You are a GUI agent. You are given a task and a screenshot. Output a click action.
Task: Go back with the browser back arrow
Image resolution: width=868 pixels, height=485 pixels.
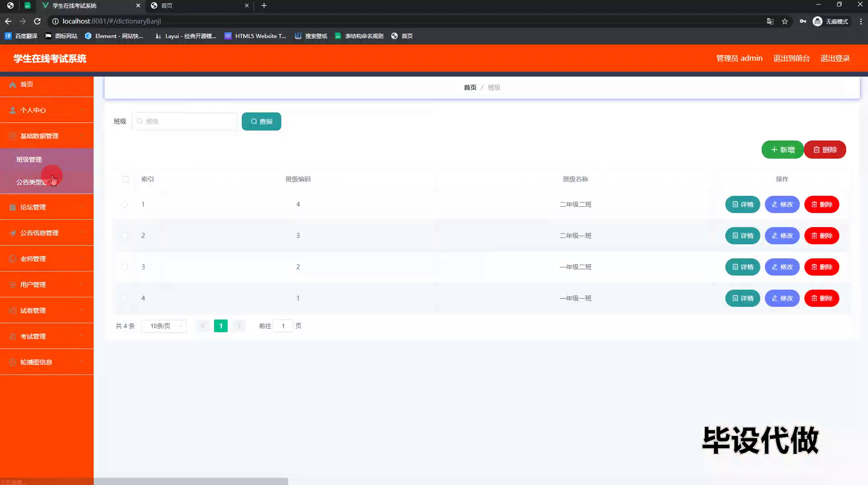(x=8, y=21)
